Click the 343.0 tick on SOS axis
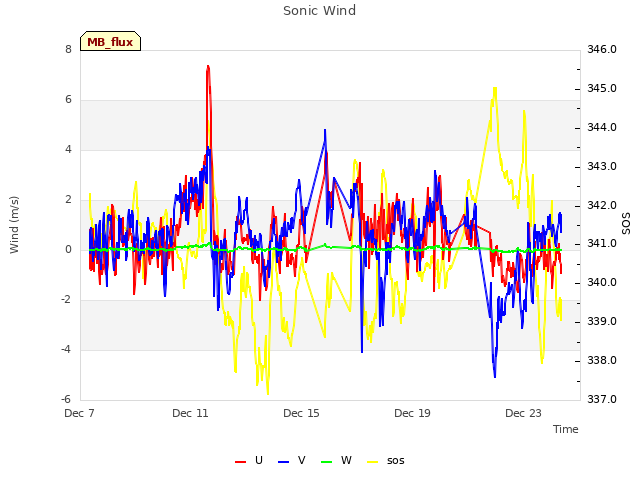The height and width of the screenshot is (480, 640). click(602, 167)
